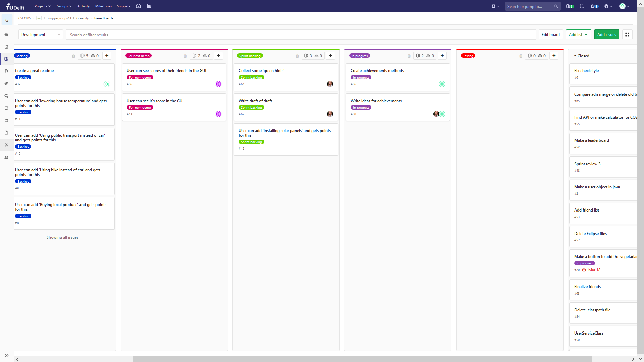Click the top-bar issues icon with badge 3
The image size is (644, 362).
tap(570, 6)
